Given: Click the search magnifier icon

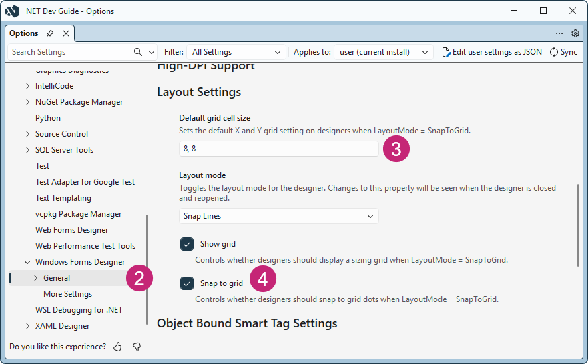Looking at the screenshot, I should click(x=138, y=52).
